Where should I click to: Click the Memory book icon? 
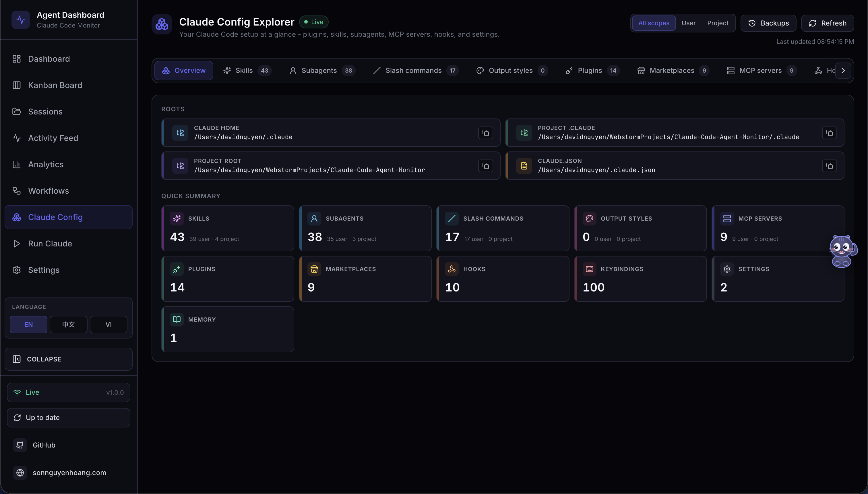click(177, 320)
